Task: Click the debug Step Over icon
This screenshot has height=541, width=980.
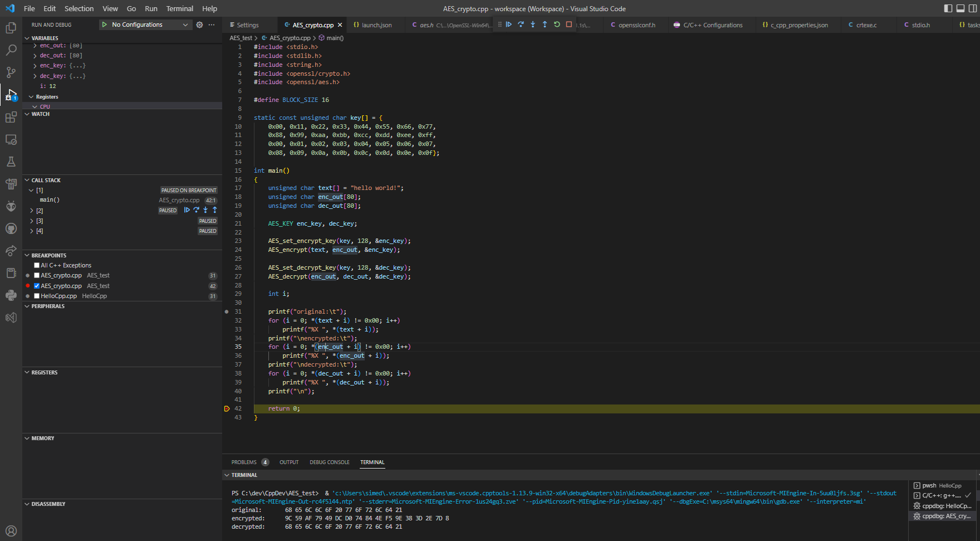Action: (x=521, y=25)
